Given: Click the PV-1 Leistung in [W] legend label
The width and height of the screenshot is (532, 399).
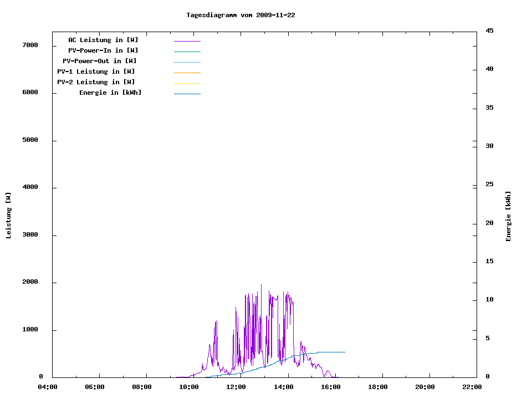Looking at the screenshot, I should click(x=96, y=71).
